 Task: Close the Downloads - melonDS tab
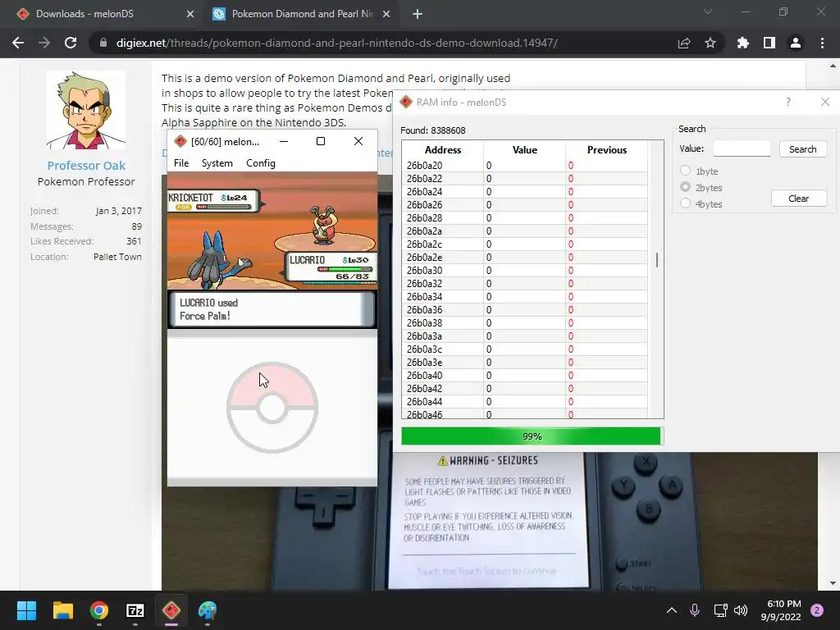point(190,14)
